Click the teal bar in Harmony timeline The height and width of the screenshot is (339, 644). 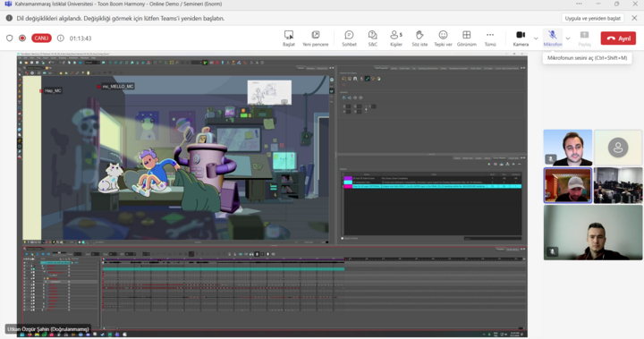pos(224,268)
